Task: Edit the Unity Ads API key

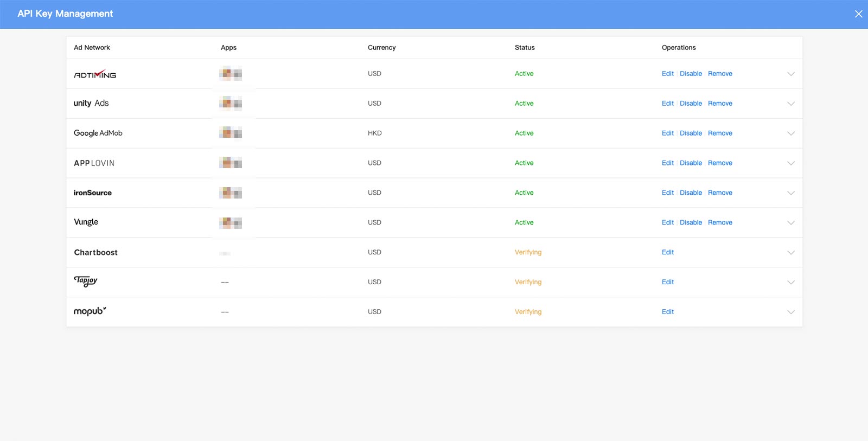Action: coord(668,104)
